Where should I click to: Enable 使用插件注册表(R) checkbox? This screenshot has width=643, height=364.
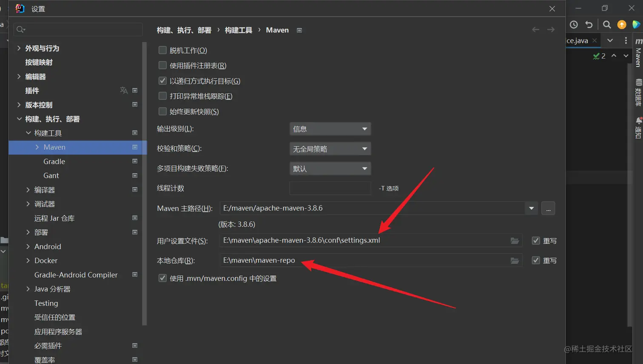click(162, 65)
